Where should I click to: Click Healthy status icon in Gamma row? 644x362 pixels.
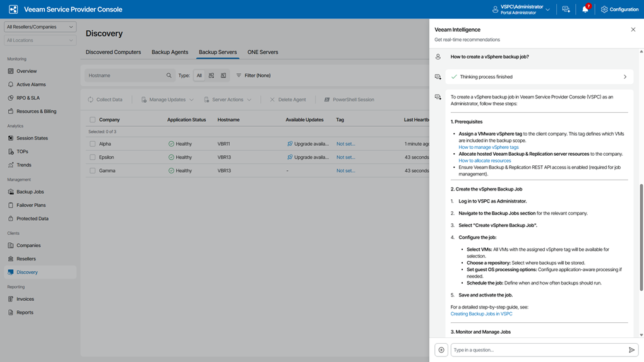(x=171, y=171)
